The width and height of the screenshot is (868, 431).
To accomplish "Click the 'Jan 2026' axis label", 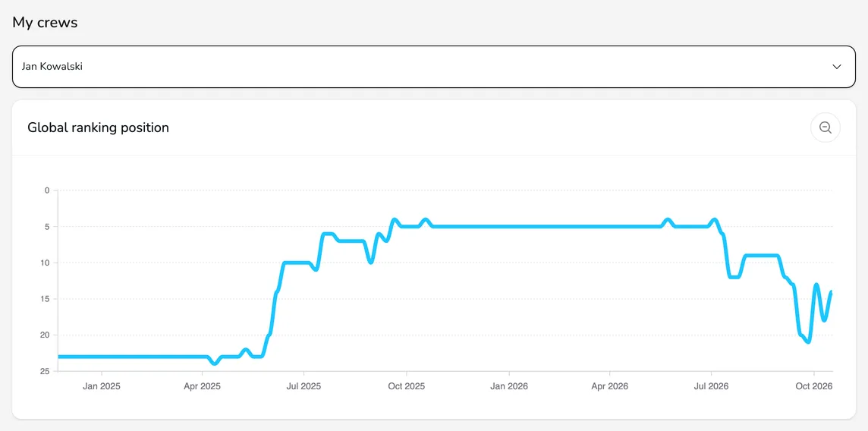I will tap(509, 386).
